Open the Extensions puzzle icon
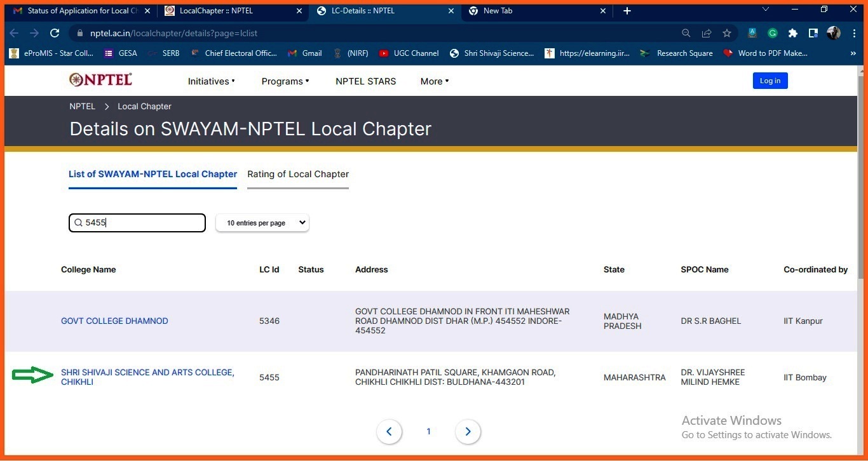Screen dimensions: 868x461 pos(793,33)
